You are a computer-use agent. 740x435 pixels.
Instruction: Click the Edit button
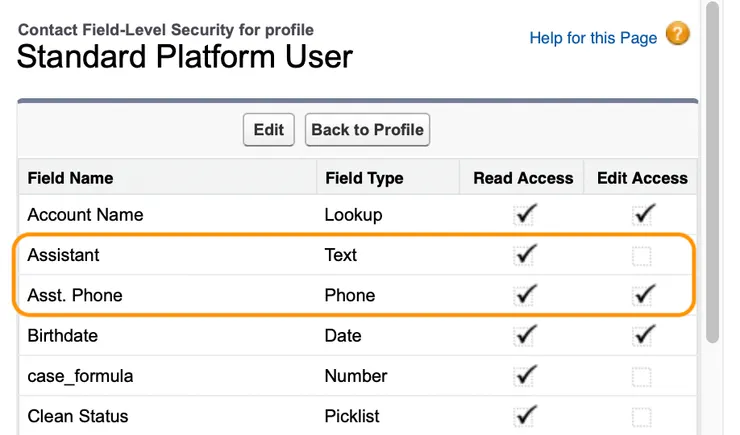[x=269, y=130]
